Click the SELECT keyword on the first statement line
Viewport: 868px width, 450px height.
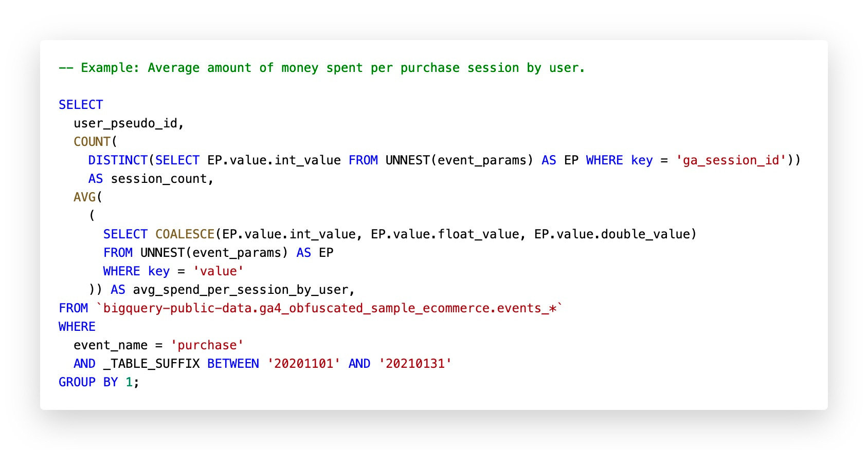coord(81,105)
